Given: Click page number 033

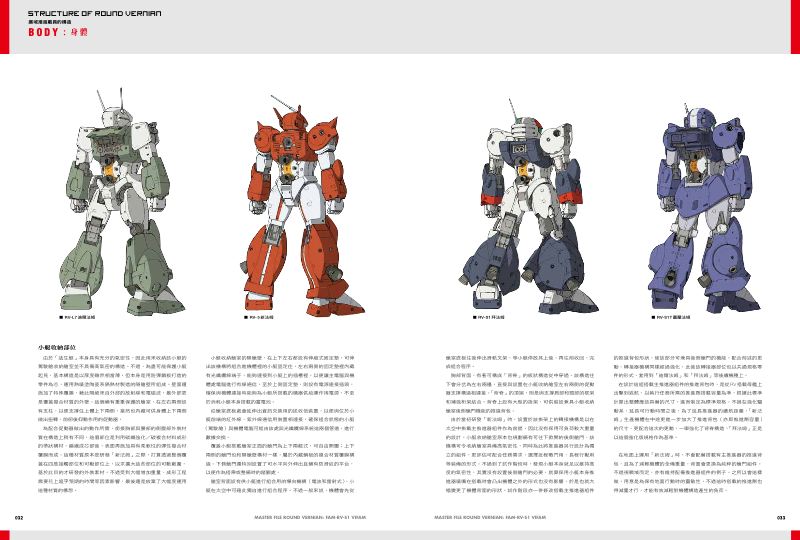Looking at the screenshot, I should click(x=781, y=518).
